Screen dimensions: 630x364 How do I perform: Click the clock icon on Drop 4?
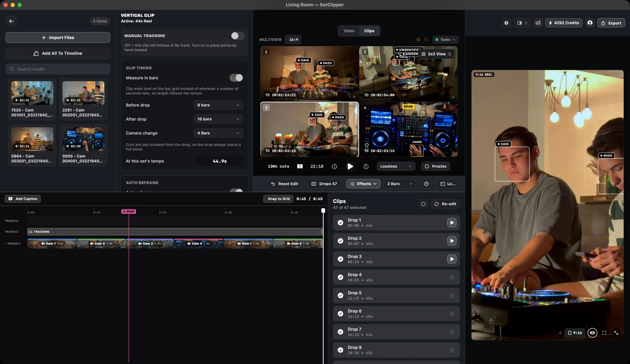coord(452,277)
